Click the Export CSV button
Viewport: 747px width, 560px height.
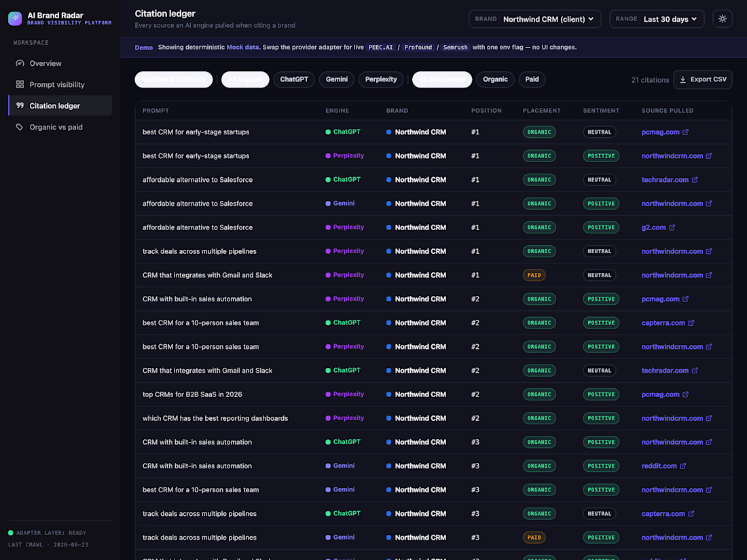point(703,79)
